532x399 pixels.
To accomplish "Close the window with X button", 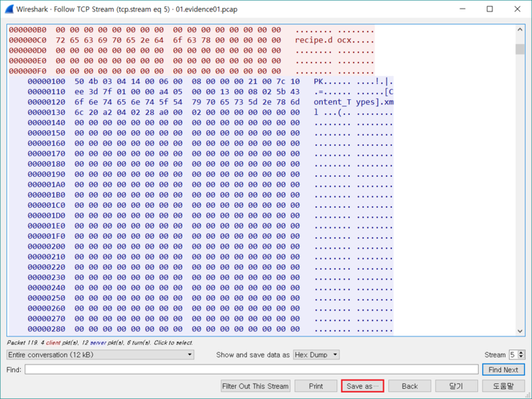I will [x=517, y=9].
